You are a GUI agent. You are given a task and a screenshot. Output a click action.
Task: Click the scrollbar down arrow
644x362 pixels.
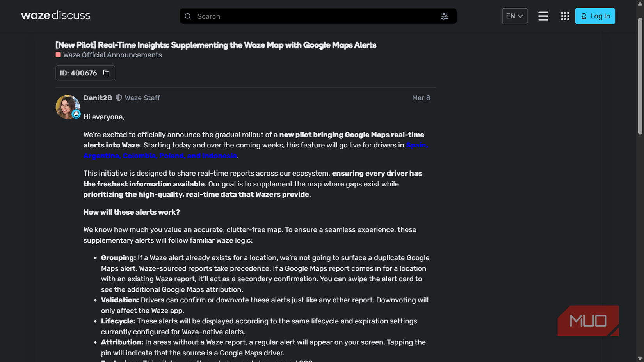[x=640, y=358]
